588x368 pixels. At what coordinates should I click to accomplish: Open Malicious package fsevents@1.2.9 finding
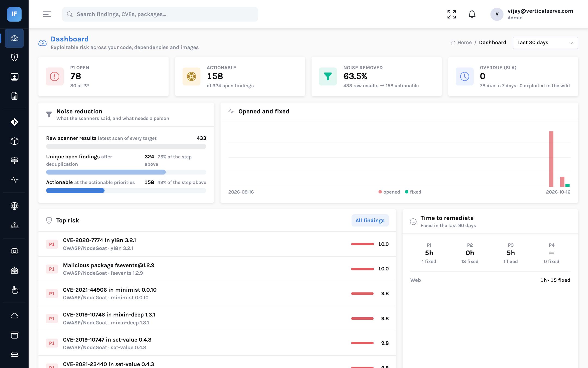tap(217, 269)
